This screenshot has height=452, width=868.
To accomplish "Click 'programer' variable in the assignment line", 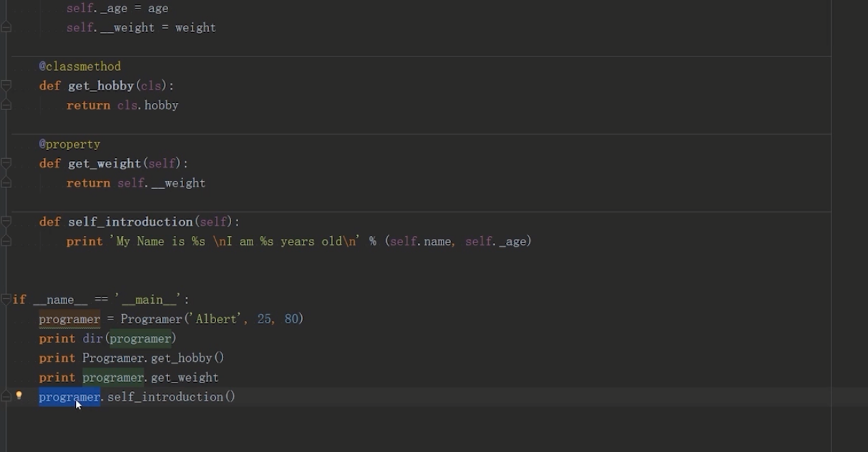I will 69,319.
